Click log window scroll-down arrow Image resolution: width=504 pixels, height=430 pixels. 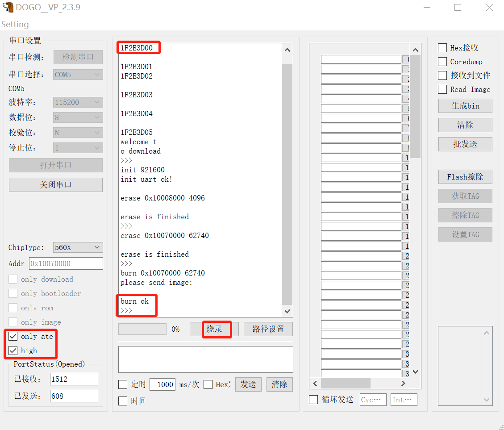point(287,311)
